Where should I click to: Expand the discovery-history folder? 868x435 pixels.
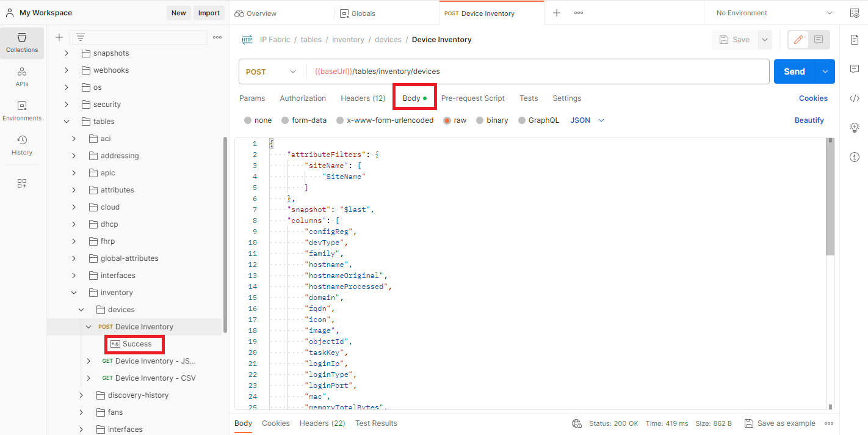[x=81, y=395]
